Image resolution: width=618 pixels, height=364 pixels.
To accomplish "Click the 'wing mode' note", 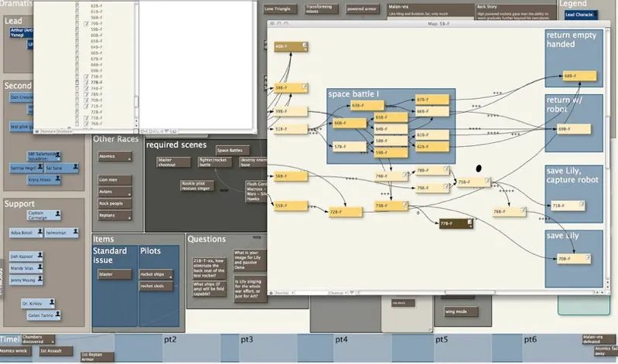I will pyautogui.click(x=461, y=311).
